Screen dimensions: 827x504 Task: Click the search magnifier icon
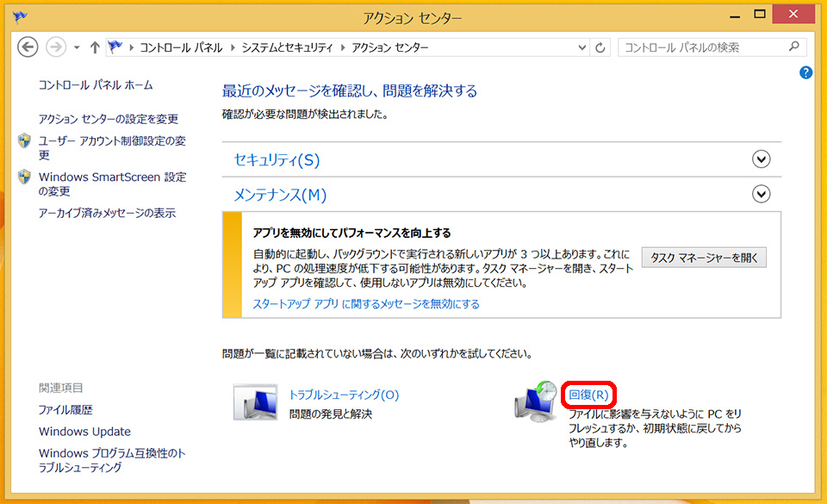[794, 47]
